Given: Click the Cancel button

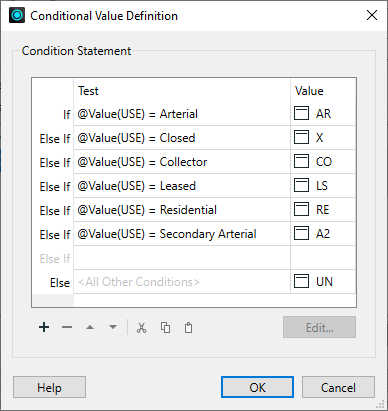Looking at the screenshot, I should (338, 387).
